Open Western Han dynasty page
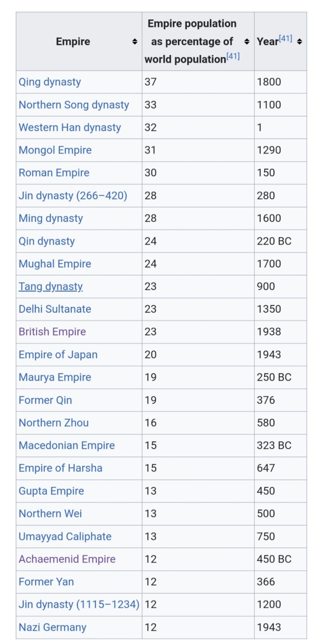The image size is (310, 644). click(70, 127)
